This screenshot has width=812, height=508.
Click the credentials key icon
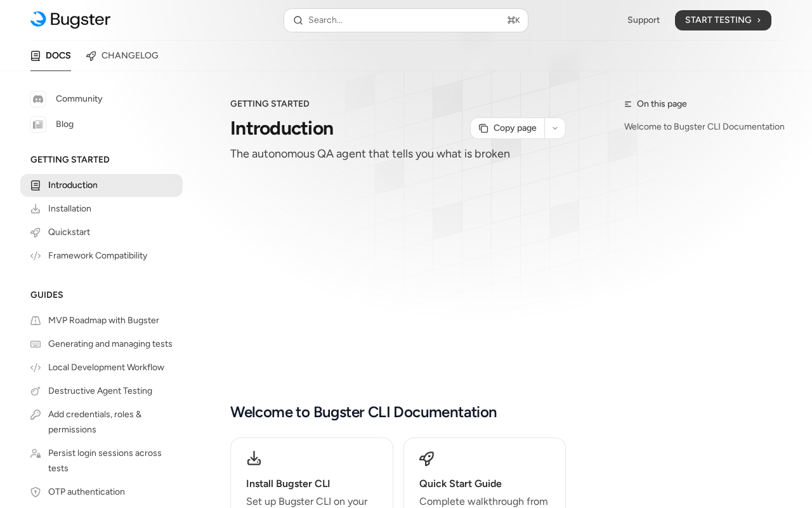point(36,415)
